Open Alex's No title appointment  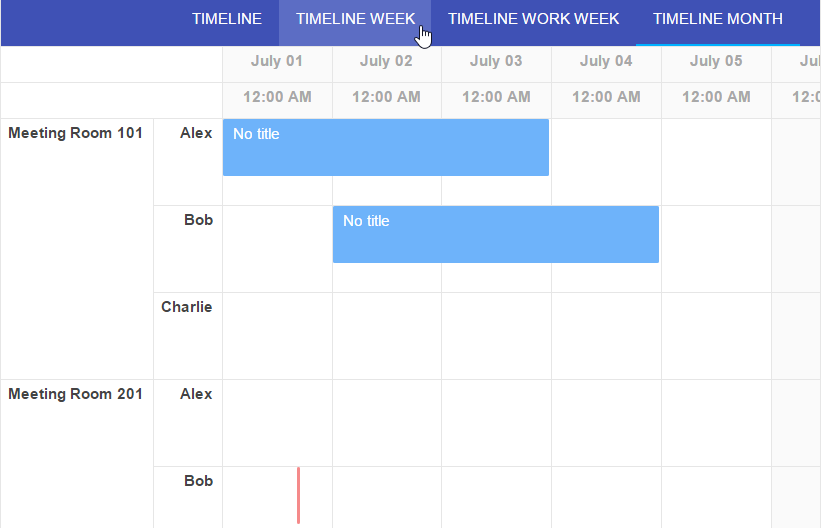[386, 147]
